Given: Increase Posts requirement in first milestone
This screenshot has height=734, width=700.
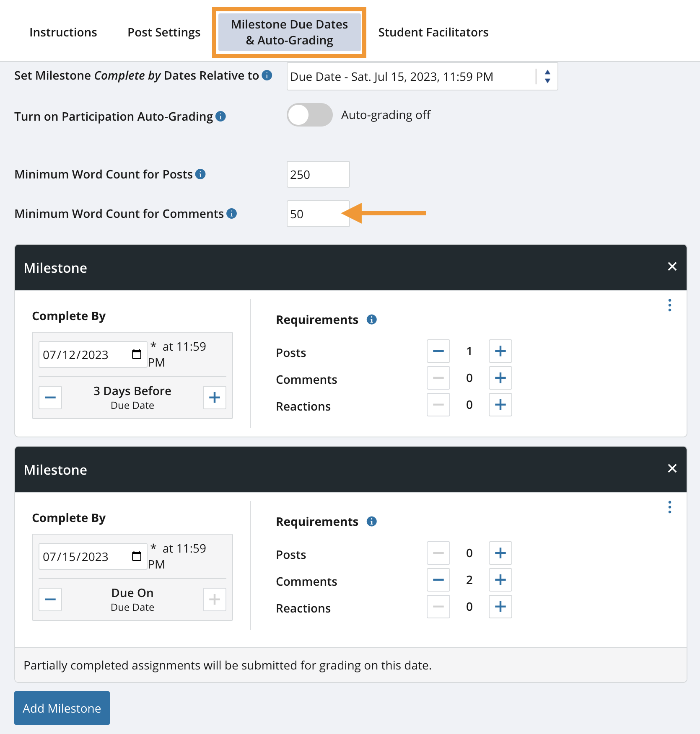Looking at the screenshot, I should [x=500, y=351].
